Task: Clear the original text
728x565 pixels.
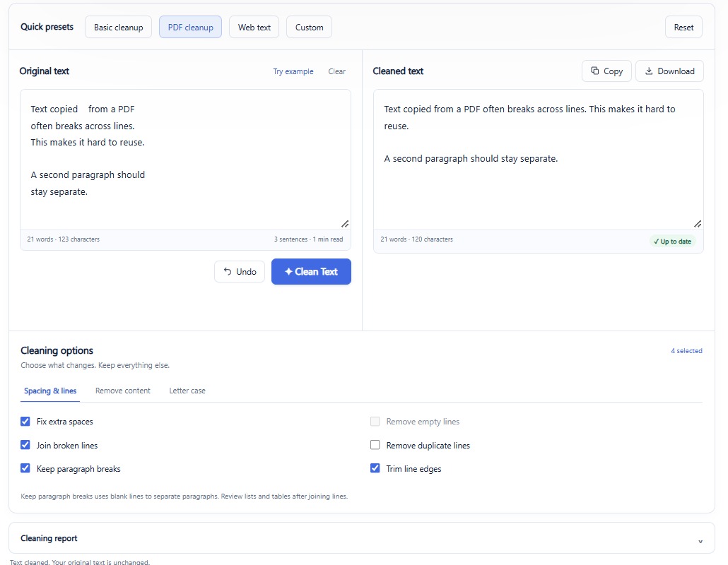Action: [x=336, y=71]
